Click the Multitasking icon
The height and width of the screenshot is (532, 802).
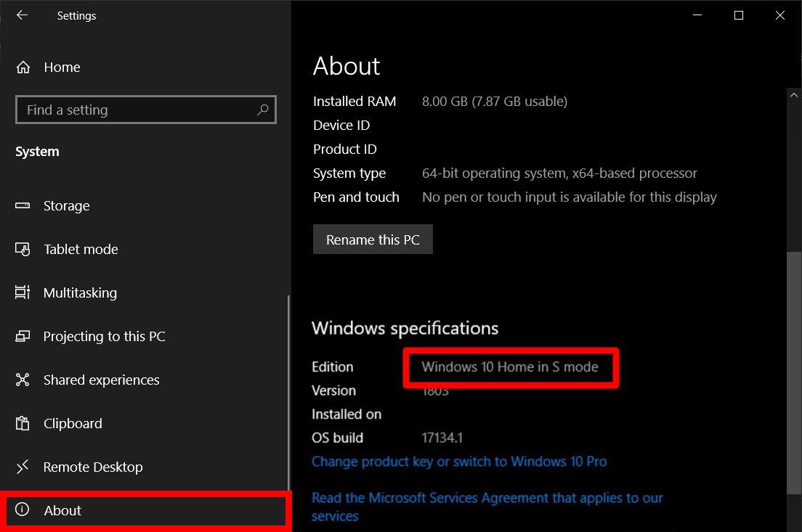(x=23, y=293)
